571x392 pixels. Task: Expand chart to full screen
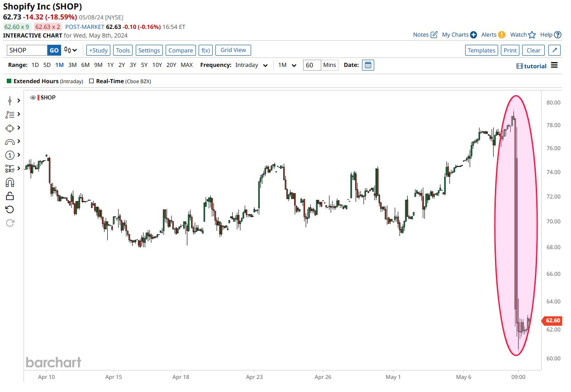pos(555,50)
